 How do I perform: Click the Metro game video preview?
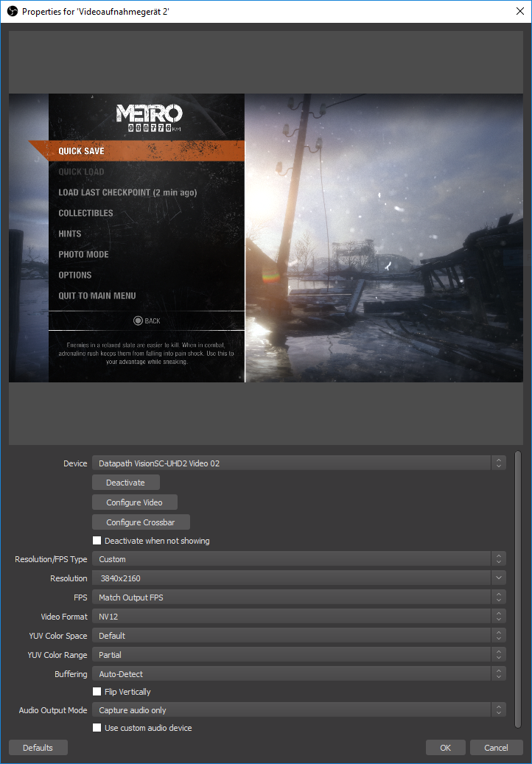266,238
